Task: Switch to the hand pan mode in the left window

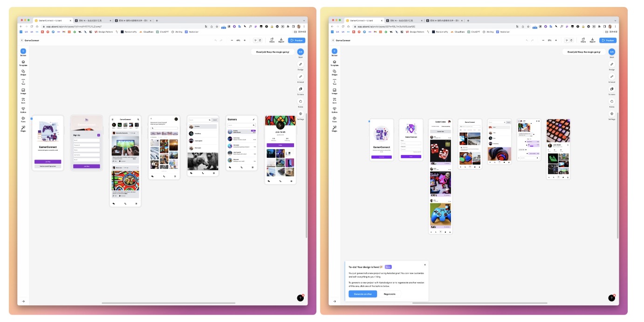Action: click(x=260, y=40)
